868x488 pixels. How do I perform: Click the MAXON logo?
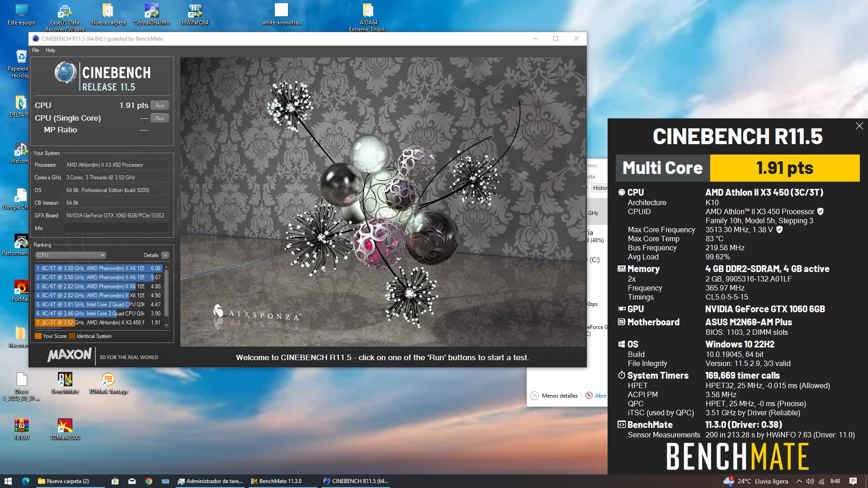click(x=70, y=355)
